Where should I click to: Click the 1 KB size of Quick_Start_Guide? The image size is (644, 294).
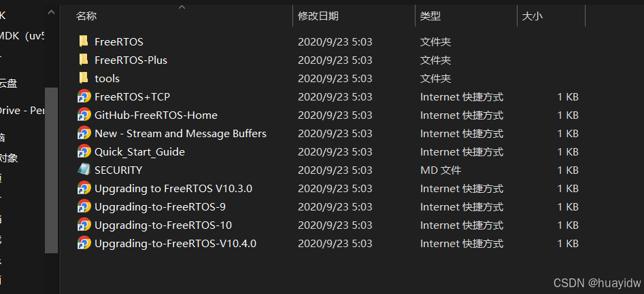click(568, 152)
